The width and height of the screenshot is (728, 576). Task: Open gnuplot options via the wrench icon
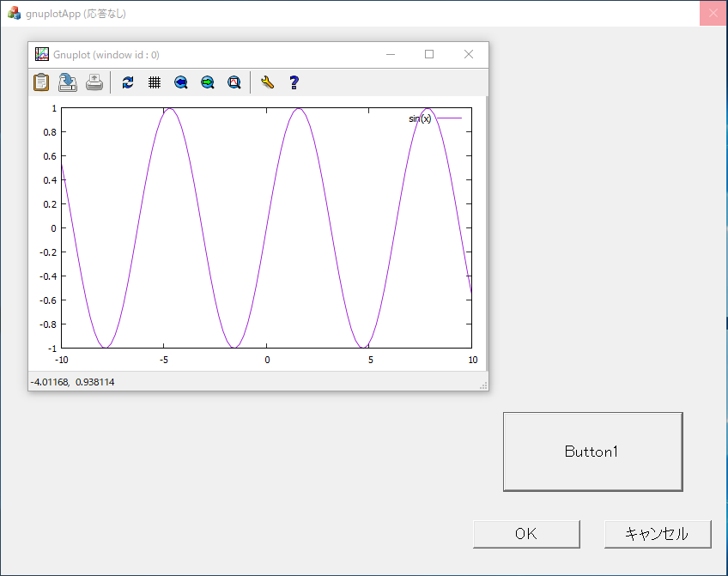[x=267, y=82]
